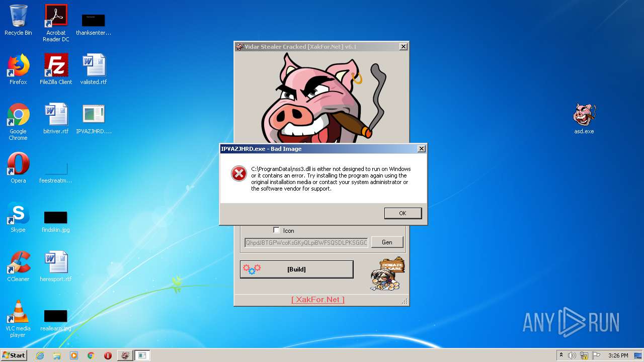Select IPVAZJHRD desktop file
This screenshot has height=362, width=644.
point(94,119)
